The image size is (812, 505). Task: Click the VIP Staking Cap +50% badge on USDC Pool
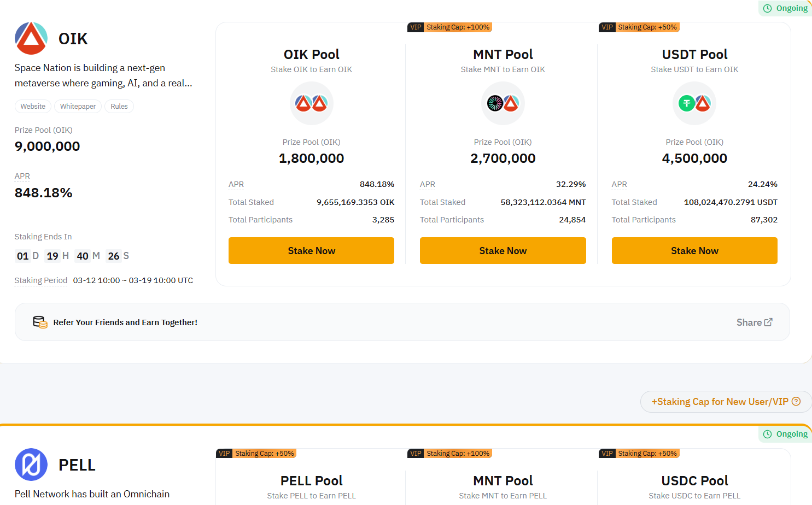tap(639, 454)
